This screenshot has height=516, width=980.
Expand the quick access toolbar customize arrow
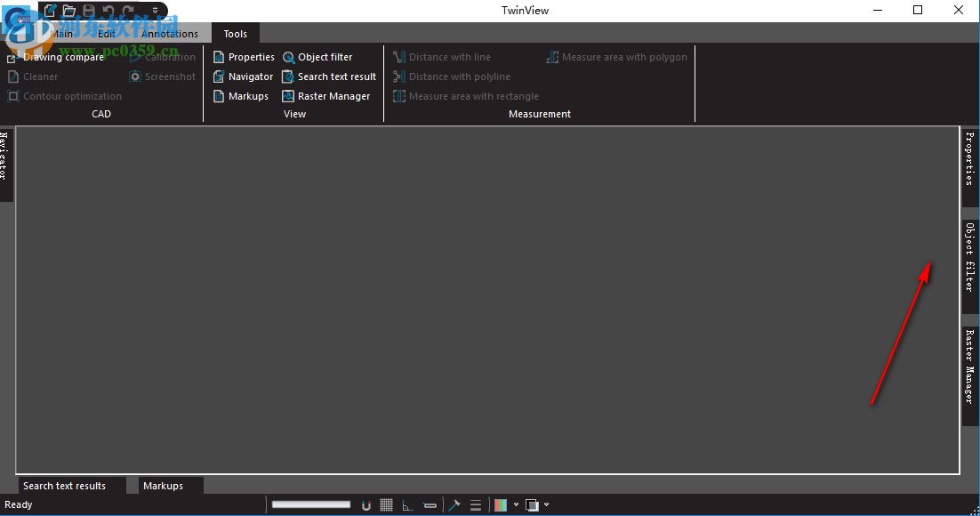coord(155,11)
